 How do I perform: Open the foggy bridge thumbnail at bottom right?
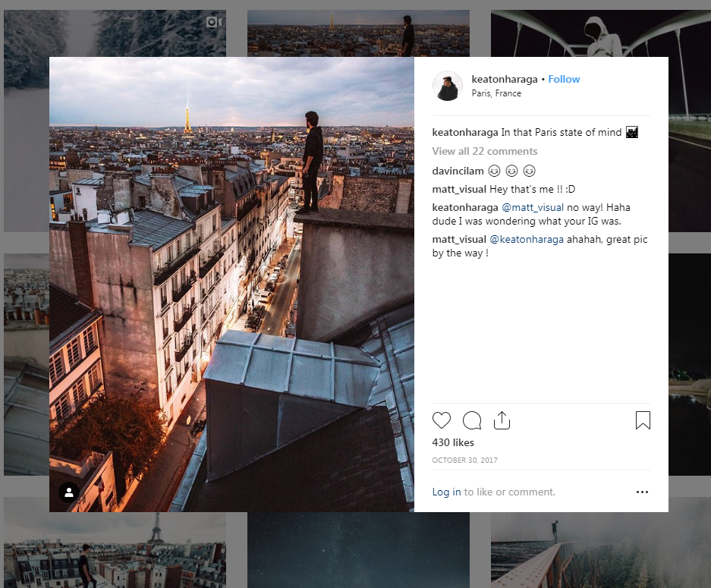[600, 546]
